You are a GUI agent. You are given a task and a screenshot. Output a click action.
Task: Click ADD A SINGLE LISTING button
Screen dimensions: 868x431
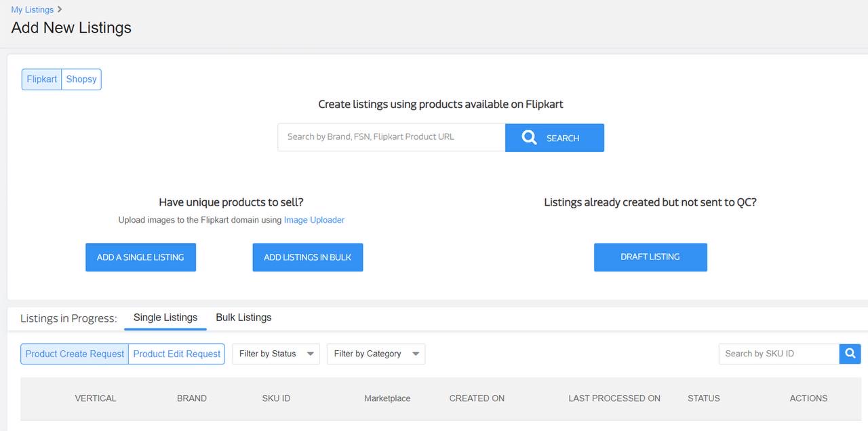point(140,257)
